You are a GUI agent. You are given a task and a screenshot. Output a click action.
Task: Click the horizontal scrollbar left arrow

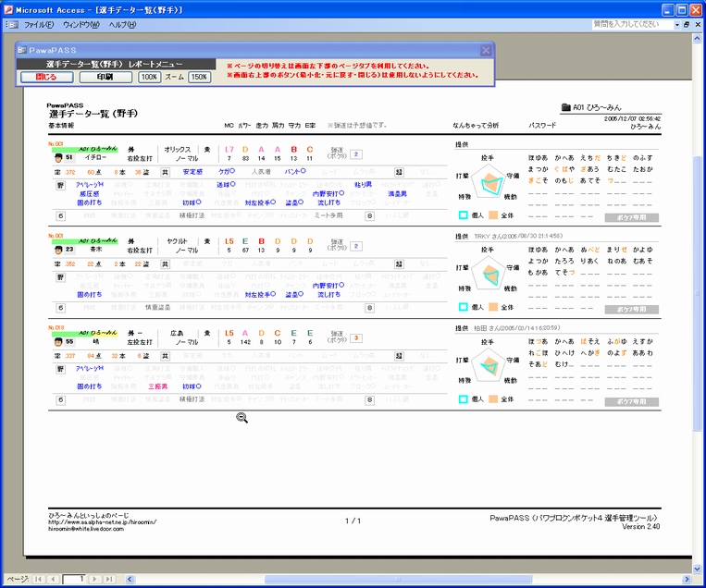click(x=130, y=579)
